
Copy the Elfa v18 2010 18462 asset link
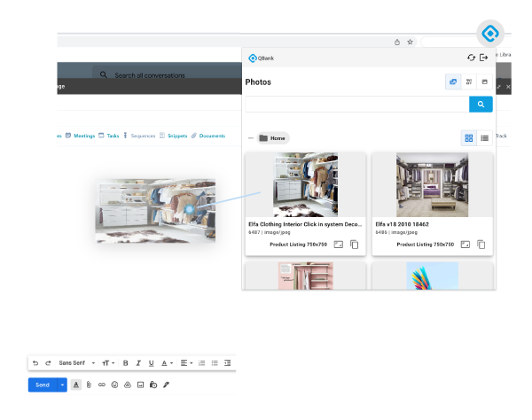tap(481, 245)
